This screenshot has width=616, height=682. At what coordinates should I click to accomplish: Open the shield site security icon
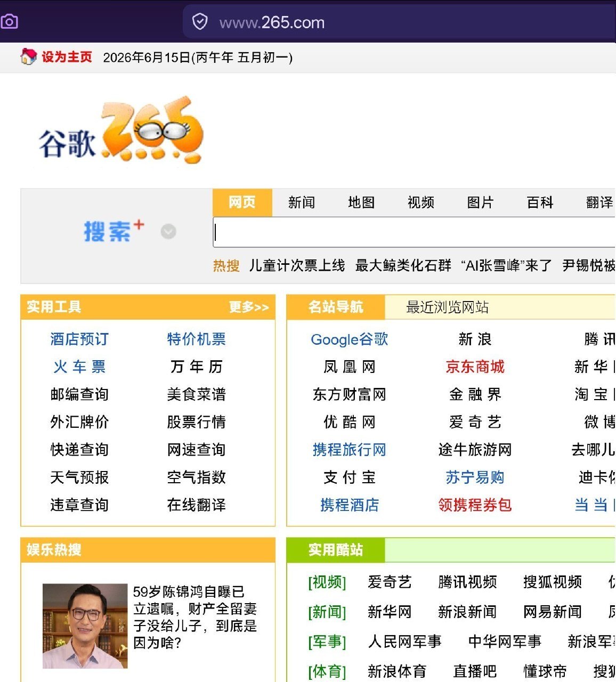click(200, 22)
